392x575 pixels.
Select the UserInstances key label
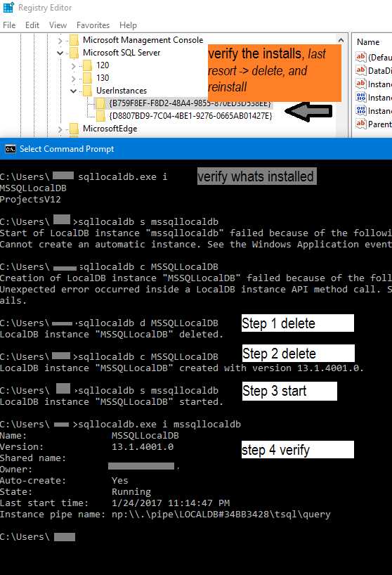(122, 91)
